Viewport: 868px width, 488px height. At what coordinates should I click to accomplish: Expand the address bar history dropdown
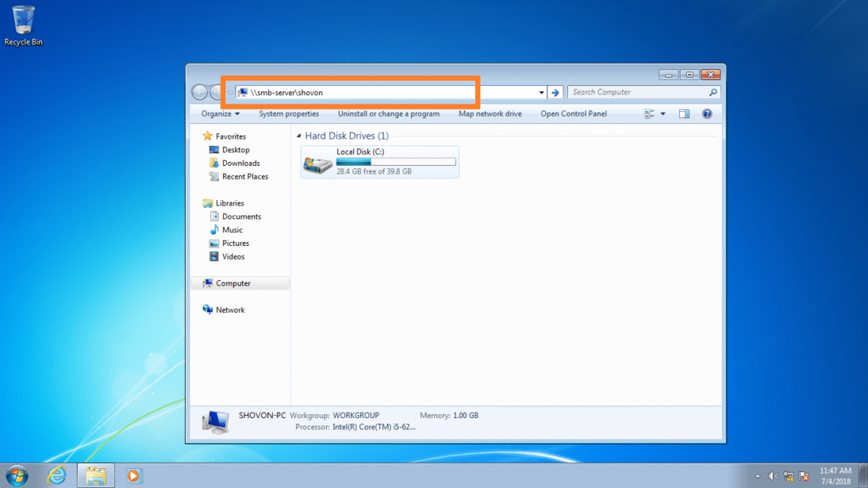(541, 92)
